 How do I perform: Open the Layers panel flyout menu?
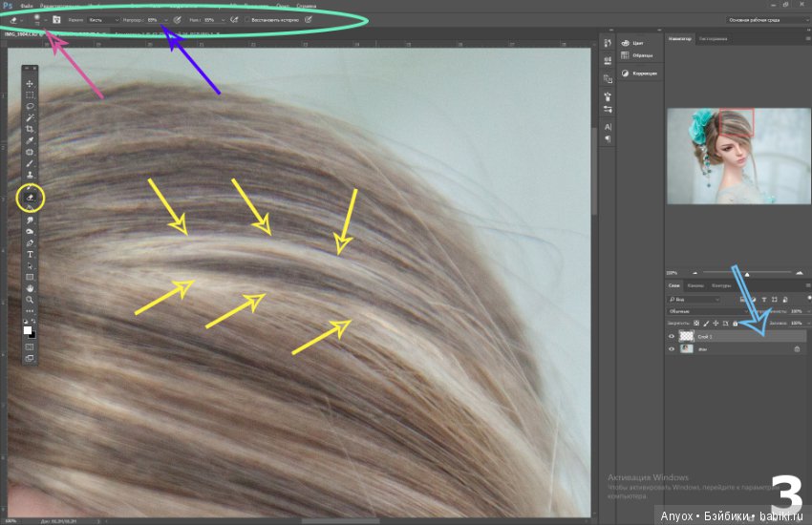[808, 285]
